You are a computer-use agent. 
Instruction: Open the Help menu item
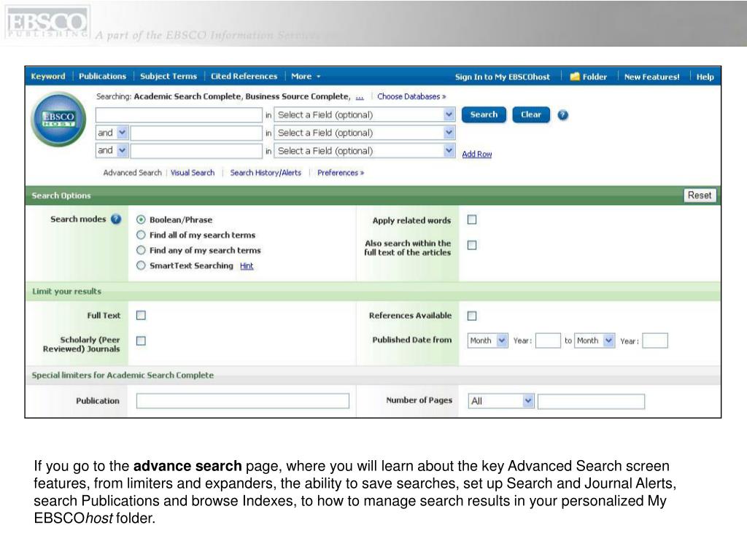tap(705, 77)
